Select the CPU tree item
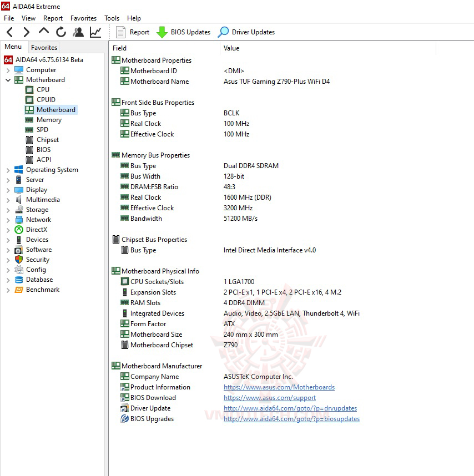The height and width of the screenshot is (476, 474). click(43, 90)
